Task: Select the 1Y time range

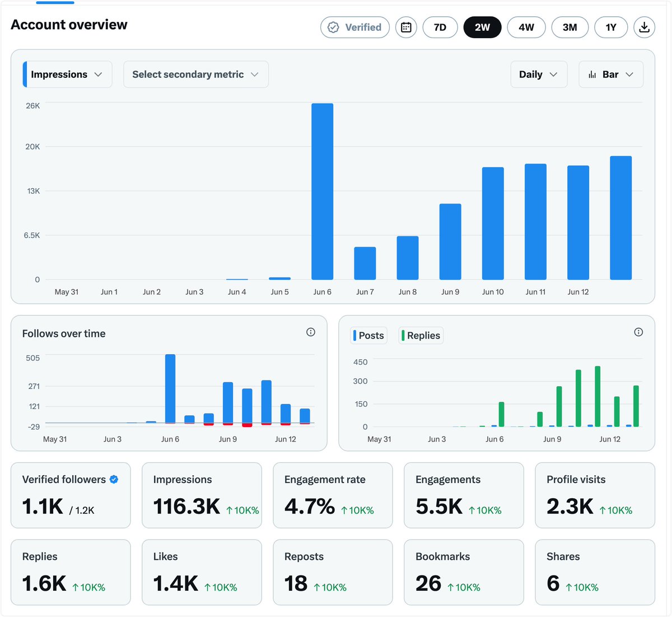Action: click(x=611, y=27)
